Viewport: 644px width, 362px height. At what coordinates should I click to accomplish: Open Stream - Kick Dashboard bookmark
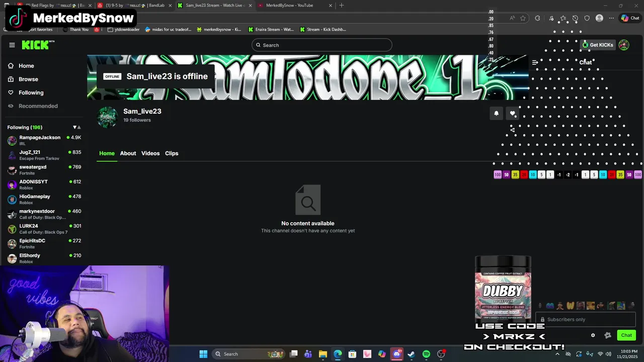tap(323, 30)
